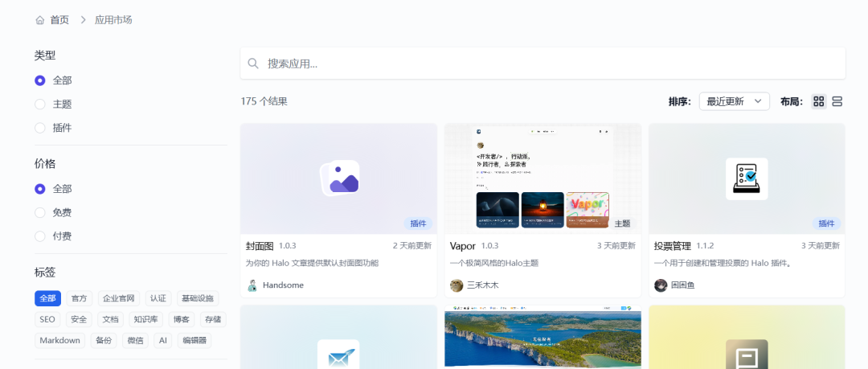Click 三禾木木 author avatar
This screenshot has width=868, height=369.
457,285
